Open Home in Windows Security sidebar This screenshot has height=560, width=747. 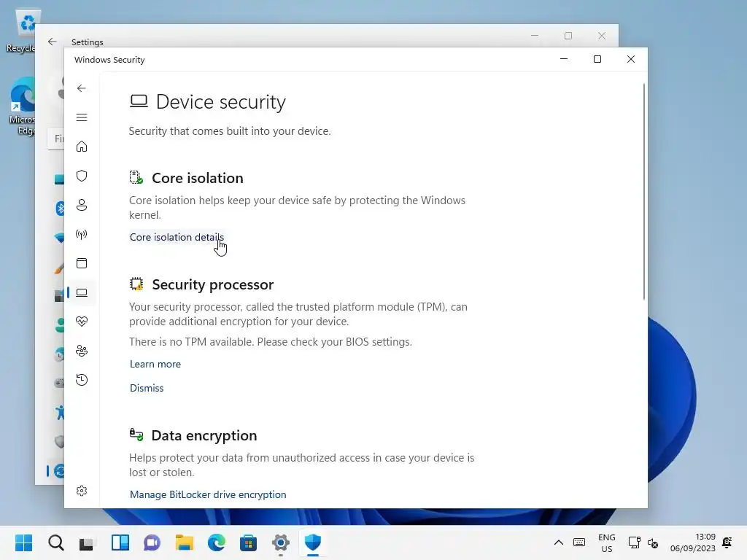click(82, 147)
